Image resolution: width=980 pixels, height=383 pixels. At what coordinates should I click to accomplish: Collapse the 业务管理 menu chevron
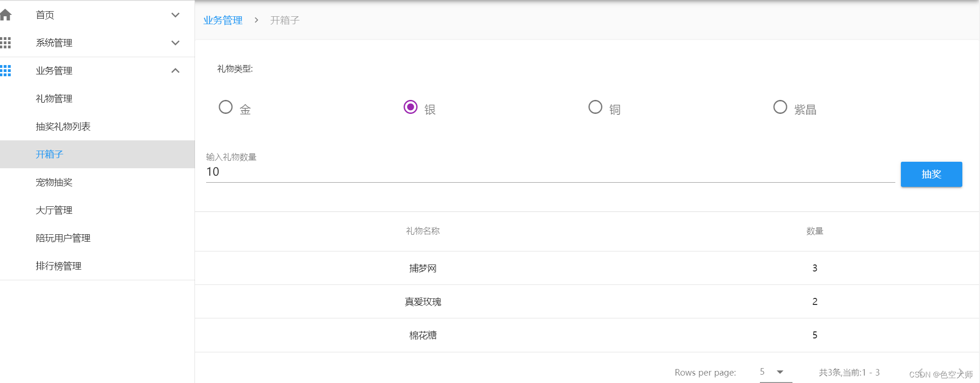tap(175, 71)
